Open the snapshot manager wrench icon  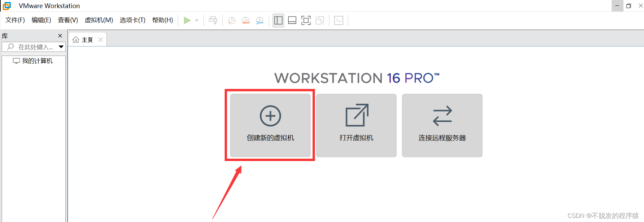260,21
